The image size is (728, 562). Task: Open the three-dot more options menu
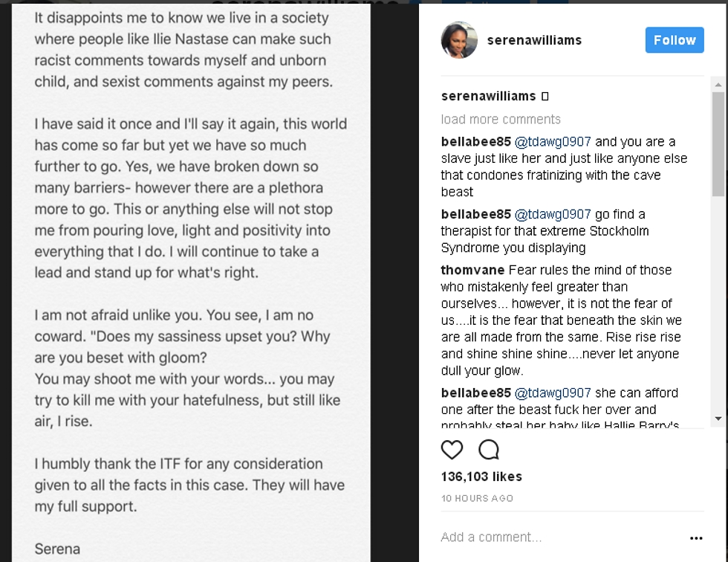[696, 538]
